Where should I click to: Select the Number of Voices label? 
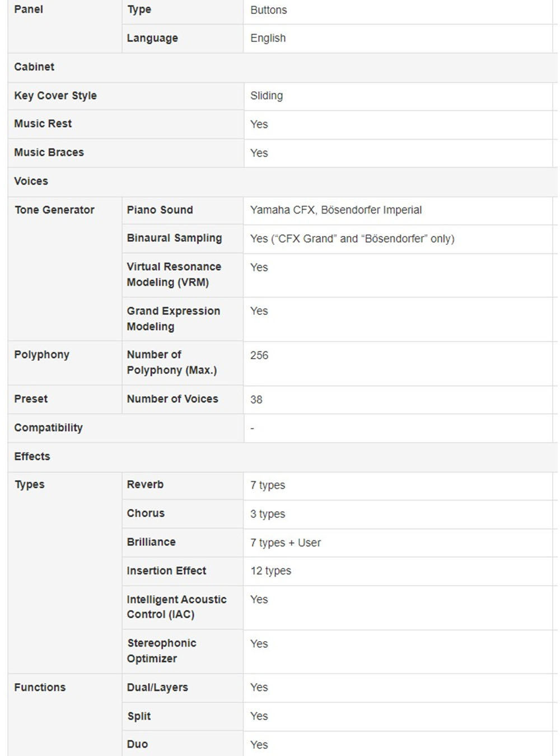click(x=172, y=399)
